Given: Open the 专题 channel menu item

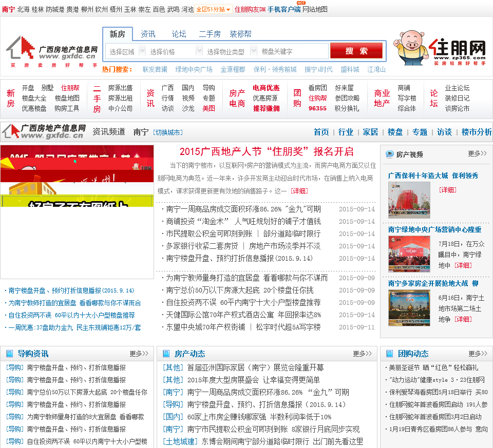Looking at the screenshot, I should (420, 132).
